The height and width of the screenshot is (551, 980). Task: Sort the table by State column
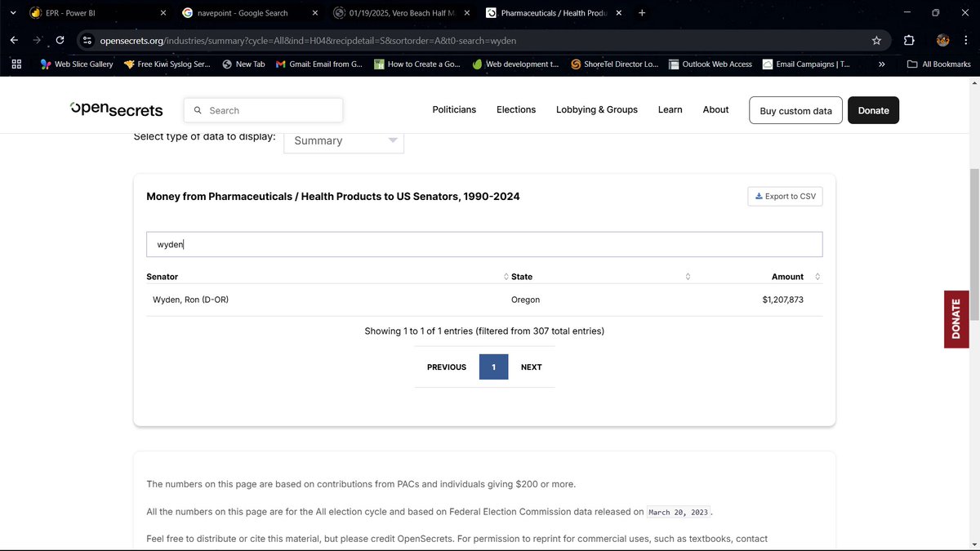click(x=600, y=277)
